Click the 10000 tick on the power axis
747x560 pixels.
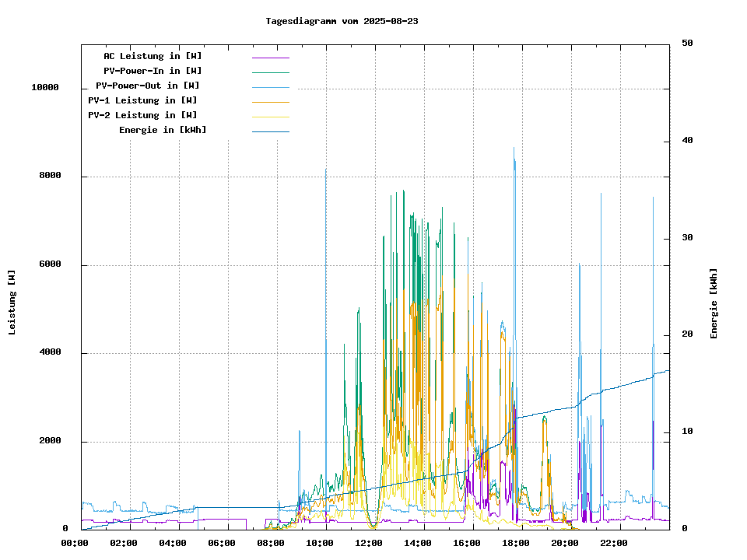point(45,88)
